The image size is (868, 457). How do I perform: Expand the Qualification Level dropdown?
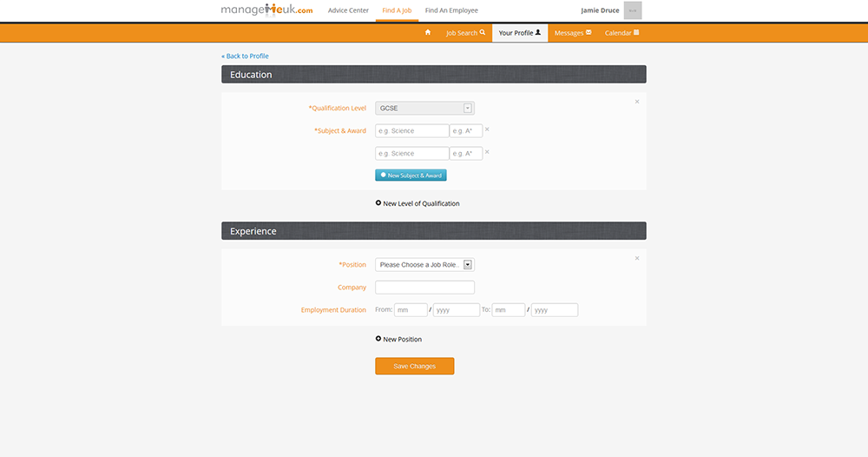424,109
